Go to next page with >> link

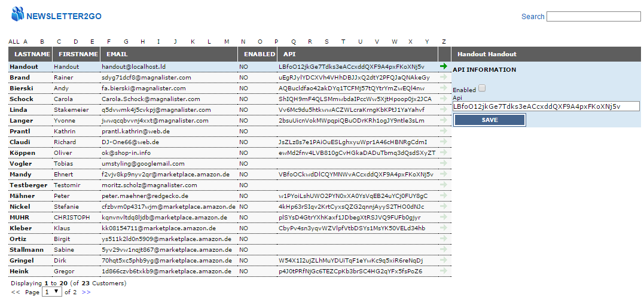[x=86, y=292]
